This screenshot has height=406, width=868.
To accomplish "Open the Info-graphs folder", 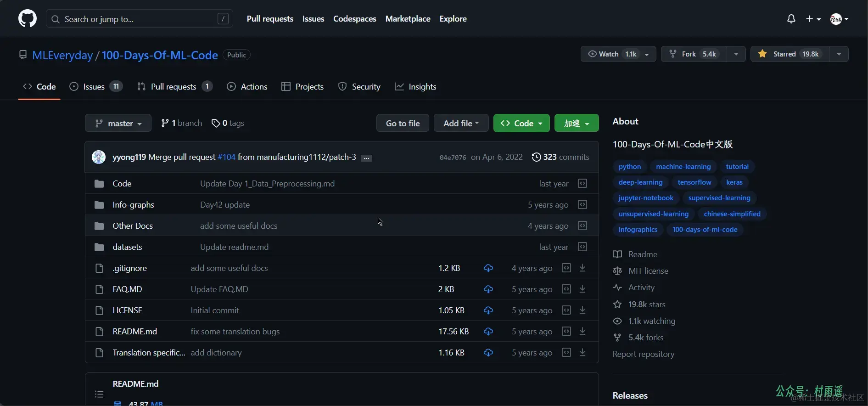I will 133,204.
